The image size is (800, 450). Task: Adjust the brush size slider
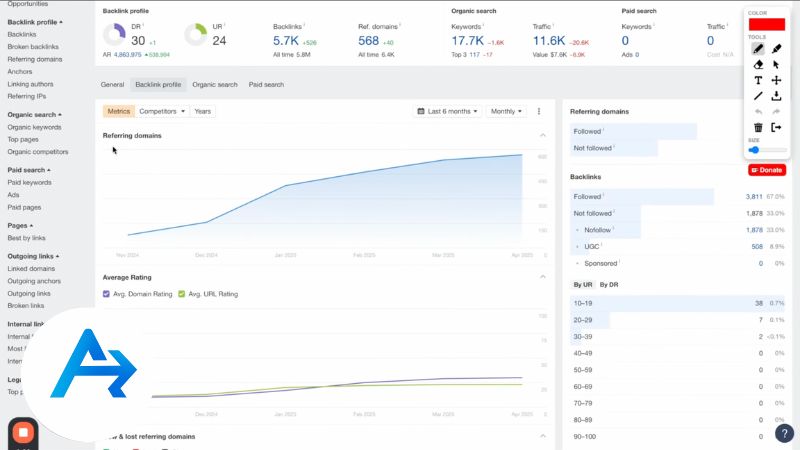coord(767,150)
